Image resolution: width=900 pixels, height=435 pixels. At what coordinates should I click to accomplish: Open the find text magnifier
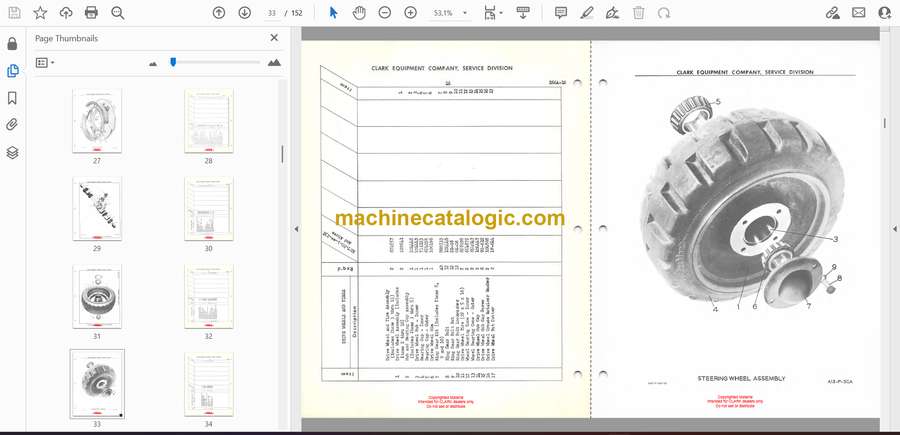tap(118, 13)
